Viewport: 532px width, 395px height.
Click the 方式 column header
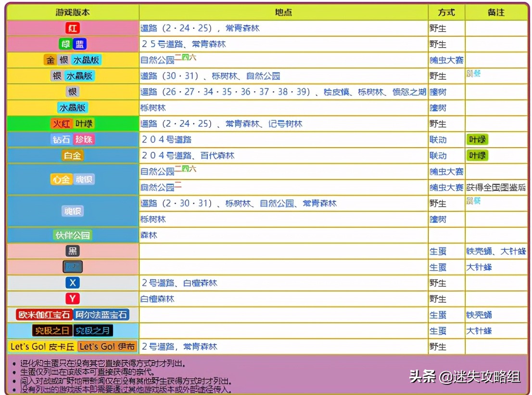click(x=446, y=12)
